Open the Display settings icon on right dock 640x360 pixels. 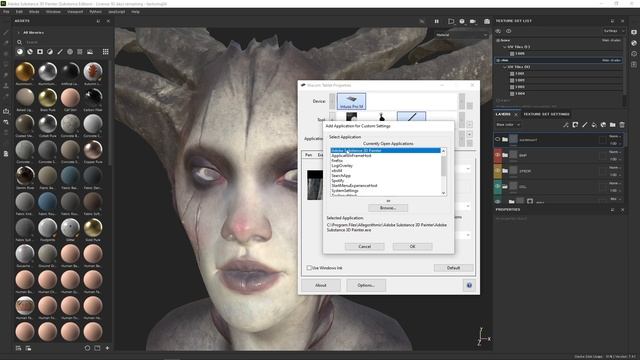tap(634, 32)
